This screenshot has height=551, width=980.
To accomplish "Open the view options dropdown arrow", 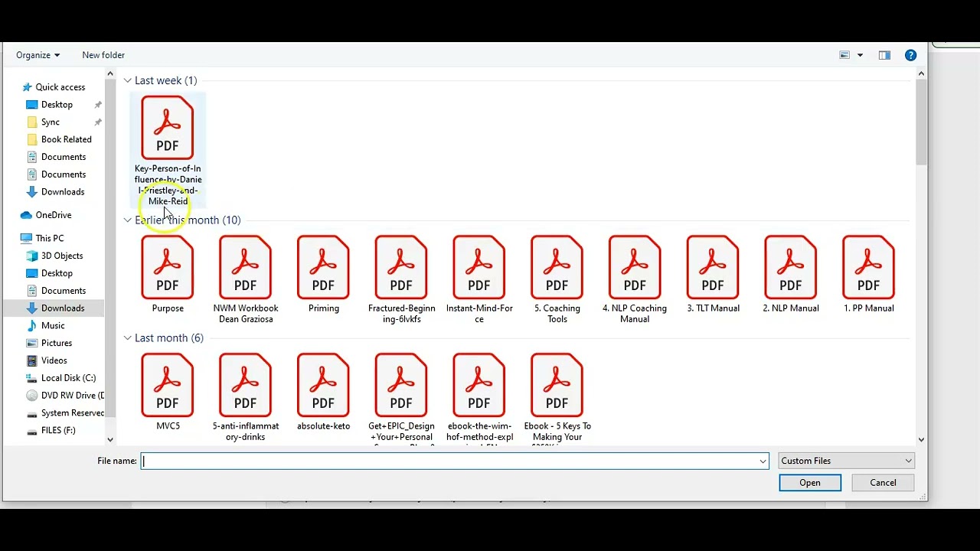I will pyautogui.click(x=860, y=55).
